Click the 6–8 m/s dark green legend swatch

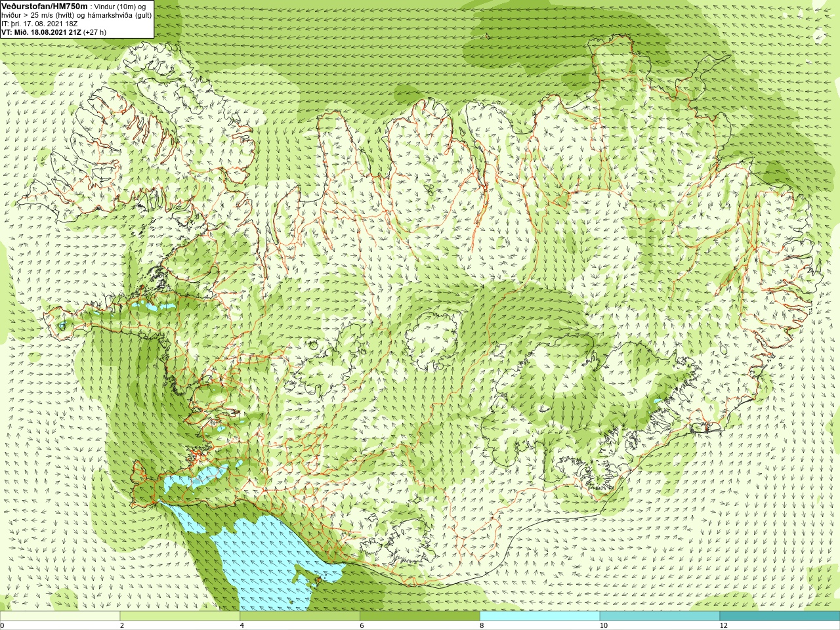[420, 616]
